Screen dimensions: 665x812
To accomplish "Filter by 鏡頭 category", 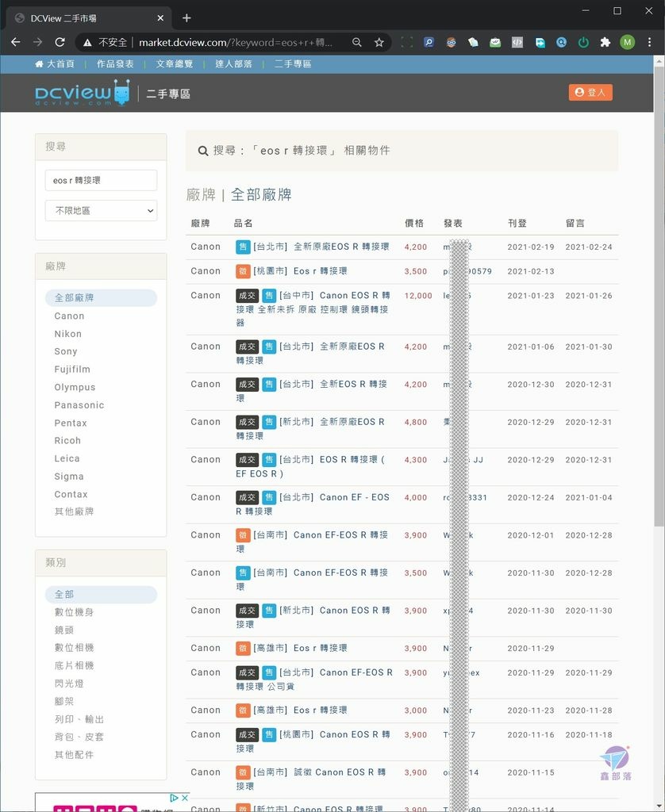I will (x=64, y=630).
